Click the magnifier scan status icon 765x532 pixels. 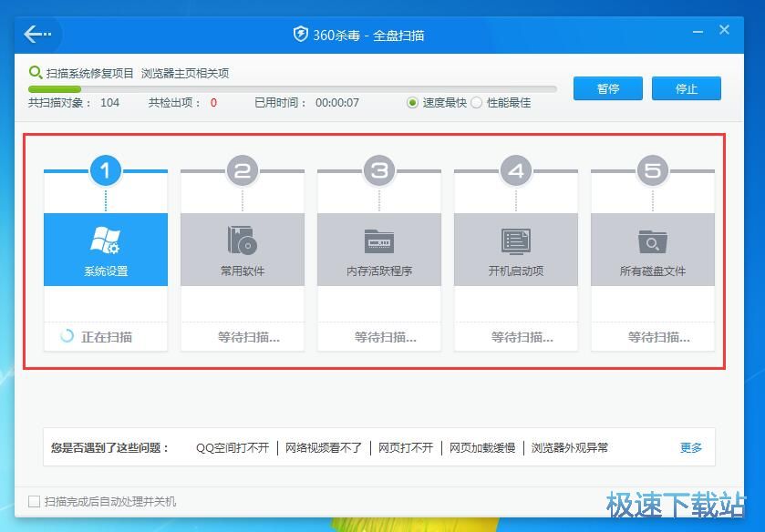coord(36,73)
